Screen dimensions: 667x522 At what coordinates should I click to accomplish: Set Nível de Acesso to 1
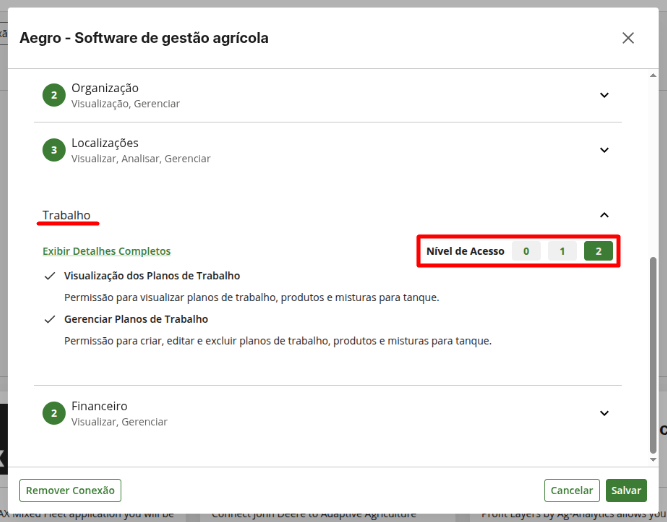562,251
